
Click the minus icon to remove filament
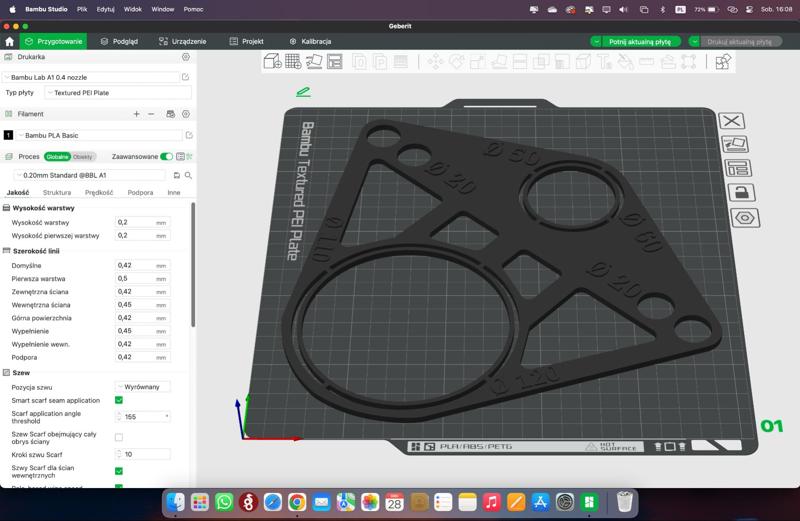[x=151, y=114]
